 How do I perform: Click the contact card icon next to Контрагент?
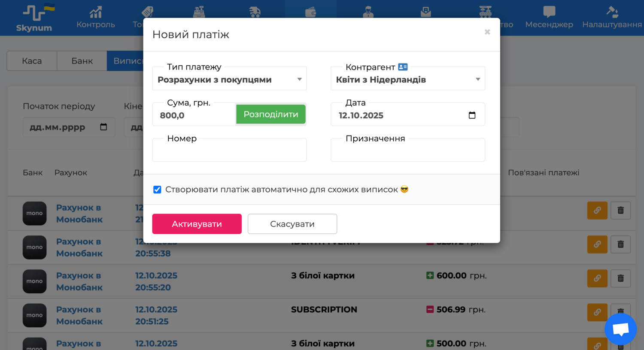403,67
